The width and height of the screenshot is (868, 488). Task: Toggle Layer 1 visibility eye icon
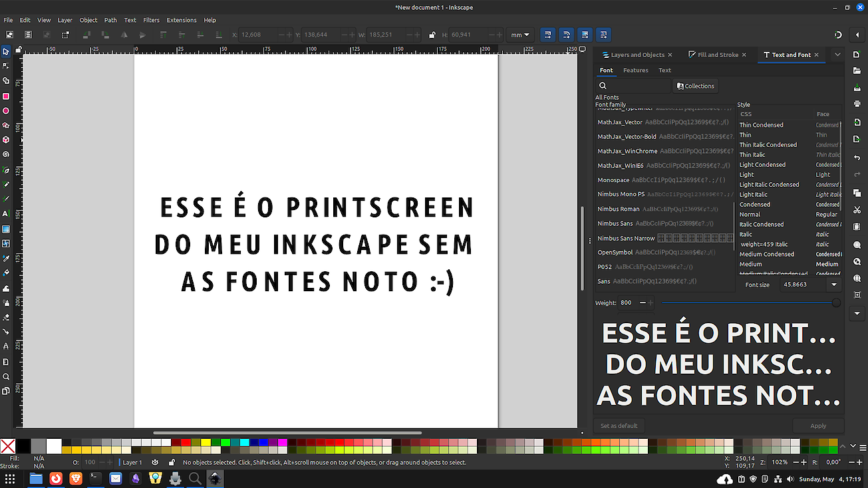coord(155,462)
